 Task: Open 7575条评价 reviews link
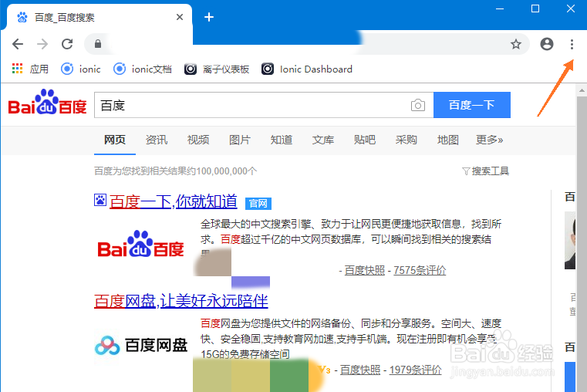420,270
